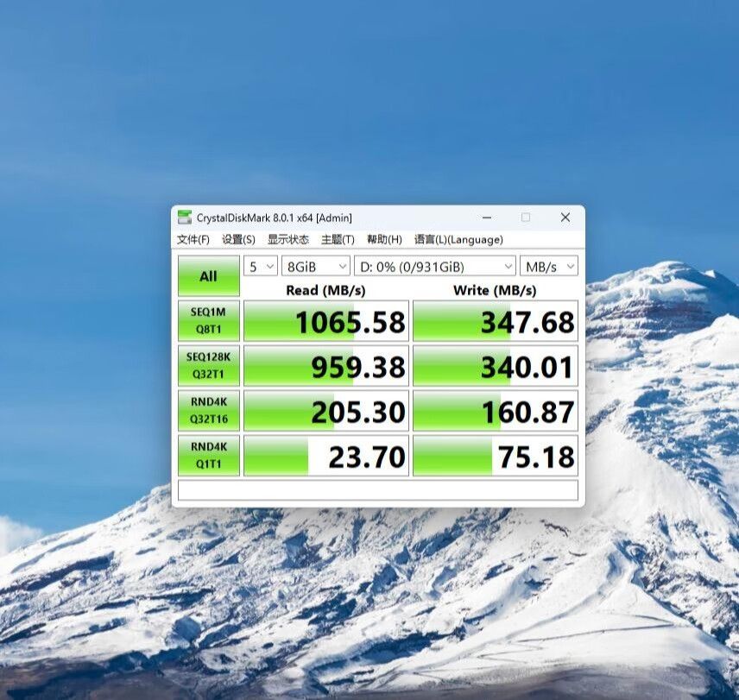Screen dimensions: 739x700
Task: Click the Read (MB/s) column header
Action: (325, 290)
